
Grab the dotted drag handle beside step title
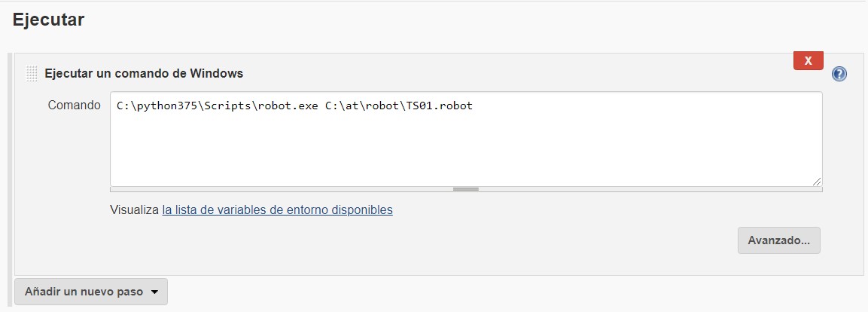click(32, 73)
